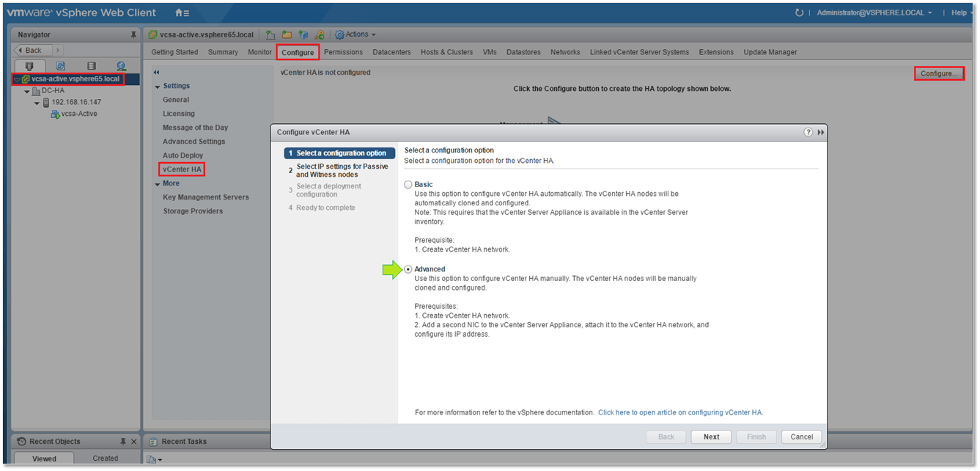
Task: Click the double-arrow icon in dialog title bar
Action: [821, 132]
